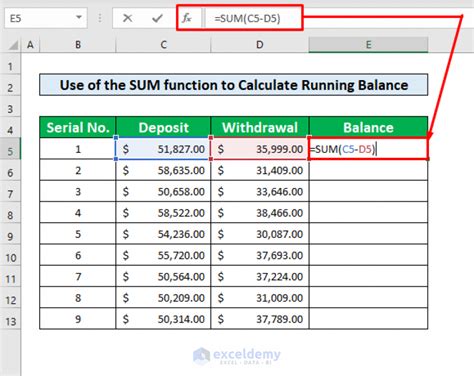Viewport: 474px width, 376px height.
Task: Select deposit value 50,314.00
Action: (163, 319)
